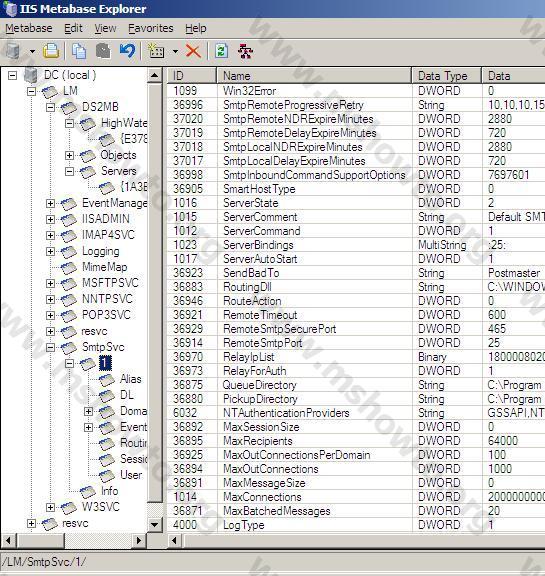The height and width of the screenshot is (576, 545).
Task: Open the Help menu
Action: tap(196, 28)
